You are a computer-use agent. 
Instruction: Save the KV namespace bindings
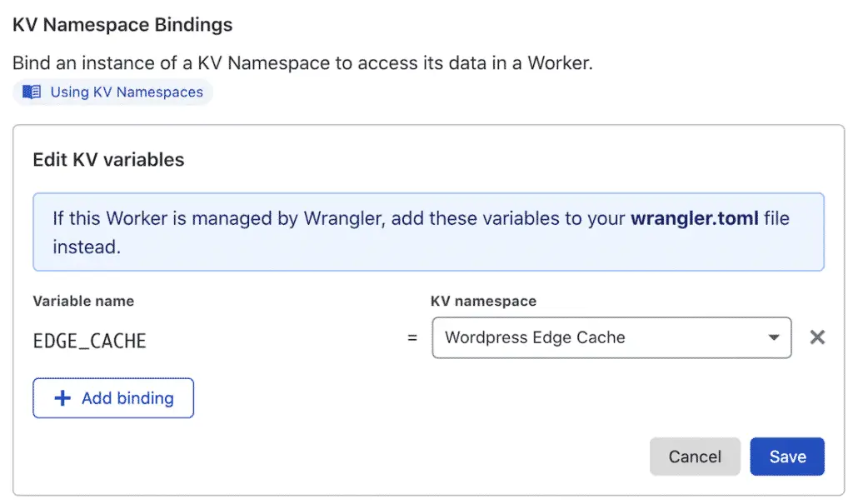(x=787, y=457)
